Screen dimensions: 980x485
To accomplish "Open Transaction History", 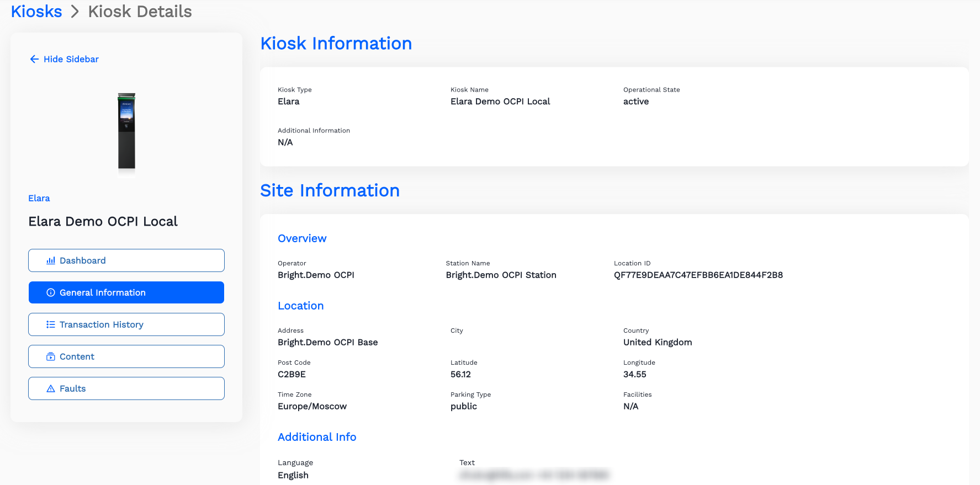I will [x=126, y=324].
